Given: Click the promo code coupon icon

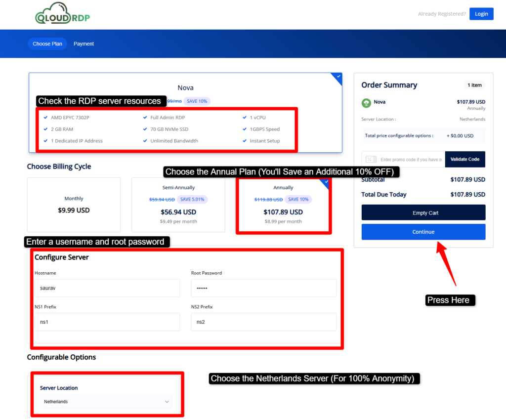Looking at the screenshot, I should (371, 160).
